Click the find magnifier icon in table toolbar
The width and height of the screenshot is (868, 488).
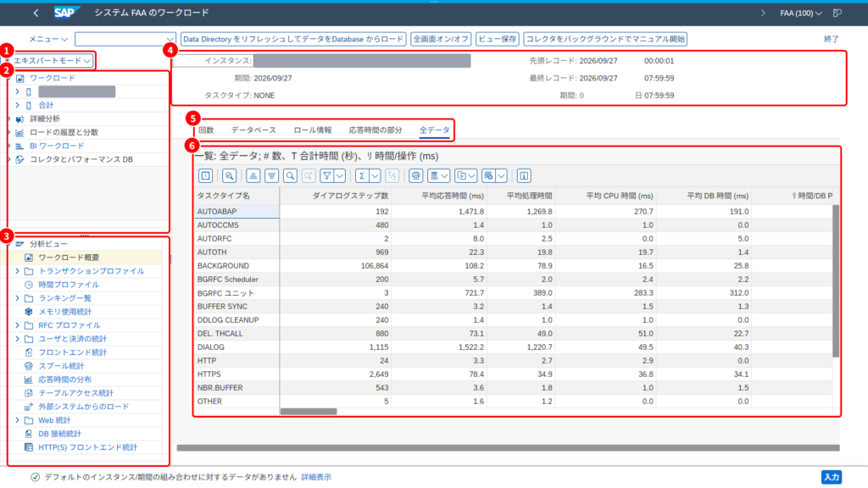pyautogui.click(x=290, y=176)
